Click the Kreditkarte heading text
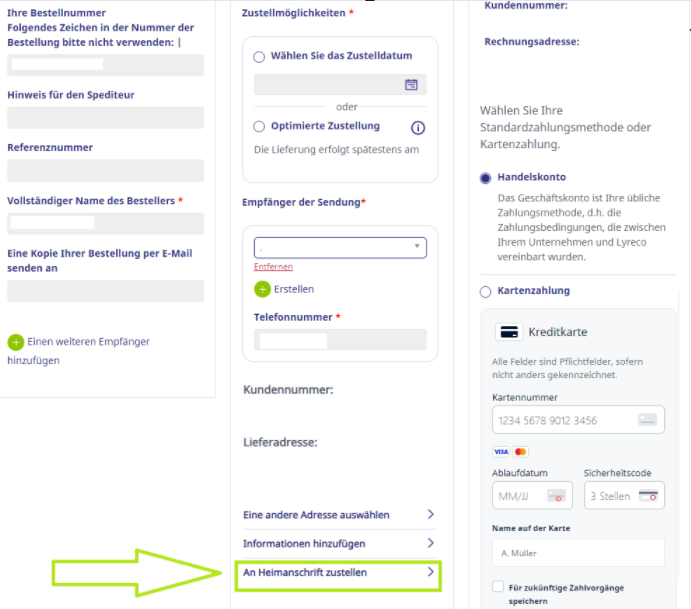The height and width of the screenshot is (609, 691). [558, 332]
